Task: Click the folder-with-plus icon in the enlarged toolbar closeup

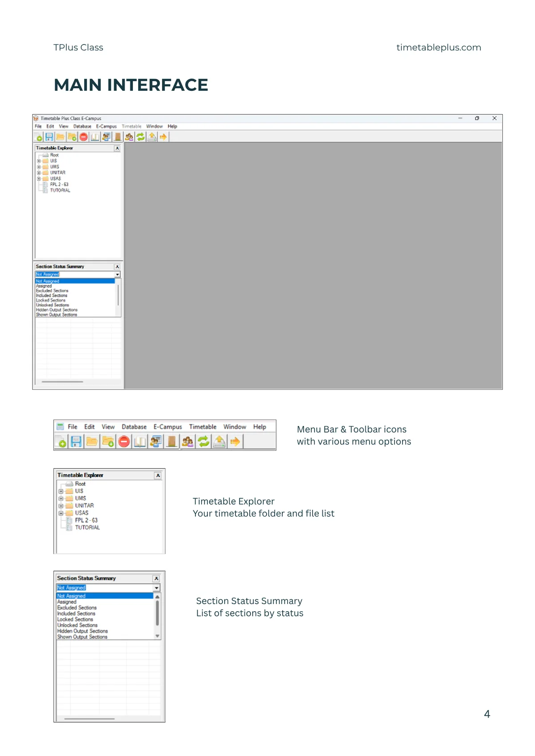Action: 108,441
